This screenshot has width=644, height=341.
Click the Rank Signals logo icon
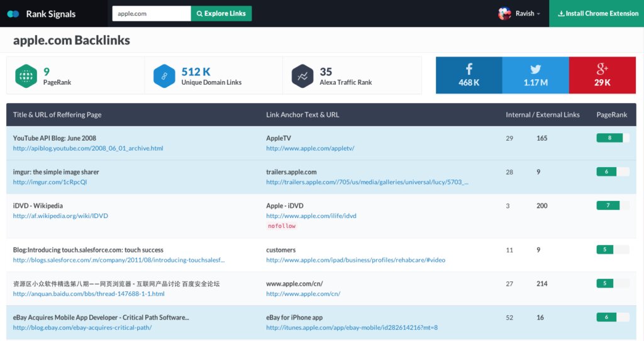pos(13,14)
